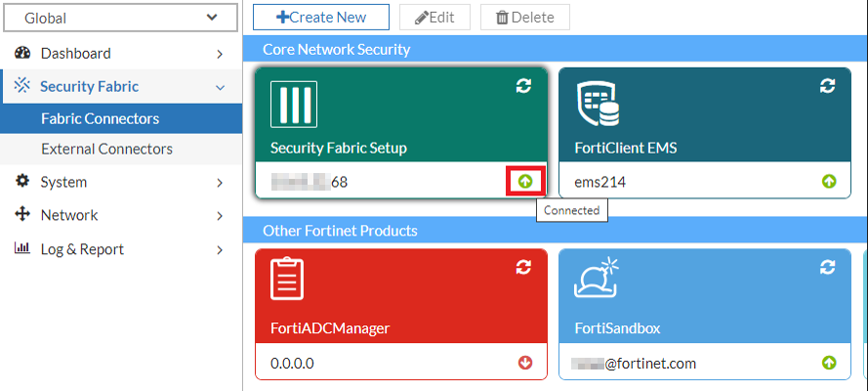
Task: Click the FortiSandbox card icon
Action: coord(596,280)
